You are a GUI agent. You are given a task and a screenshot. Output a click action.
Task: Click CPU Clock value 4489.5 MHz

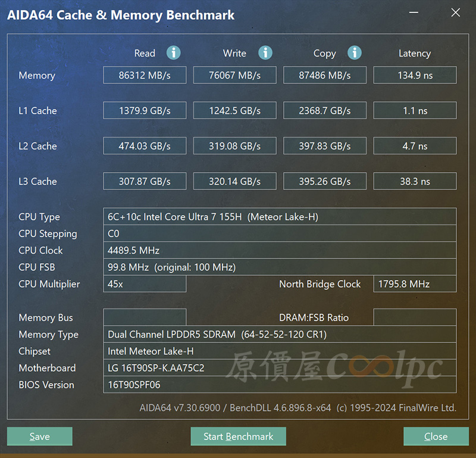click(x=280, y=250)
